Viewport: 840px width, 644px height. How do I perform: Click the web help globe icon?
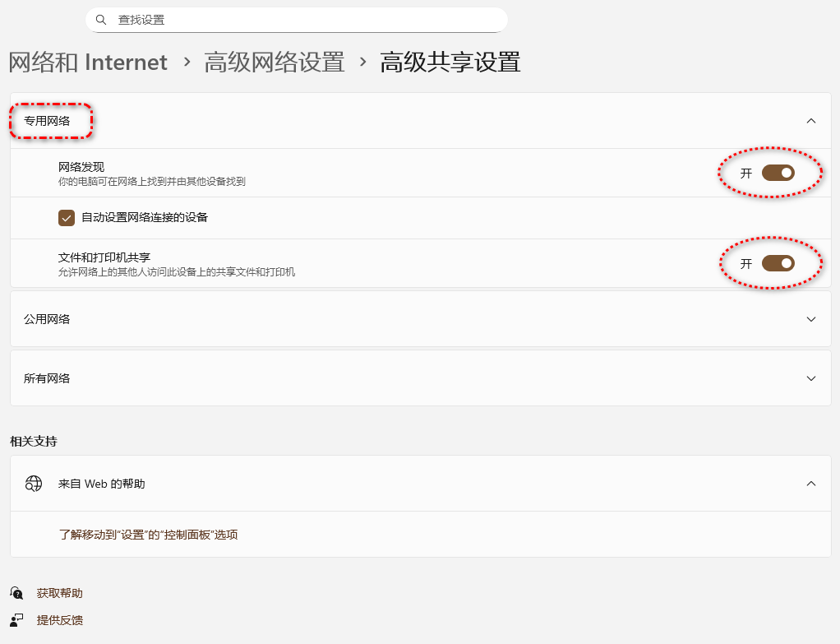pyautogui.click(x=33, y=483)
